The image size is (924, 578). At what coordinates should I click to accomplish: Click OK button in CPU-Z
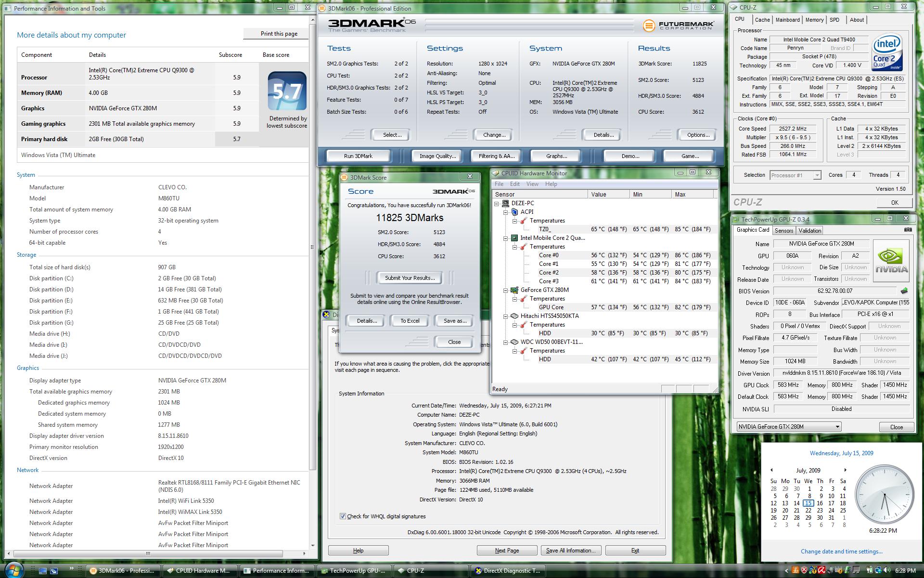[x=894, y=203]
